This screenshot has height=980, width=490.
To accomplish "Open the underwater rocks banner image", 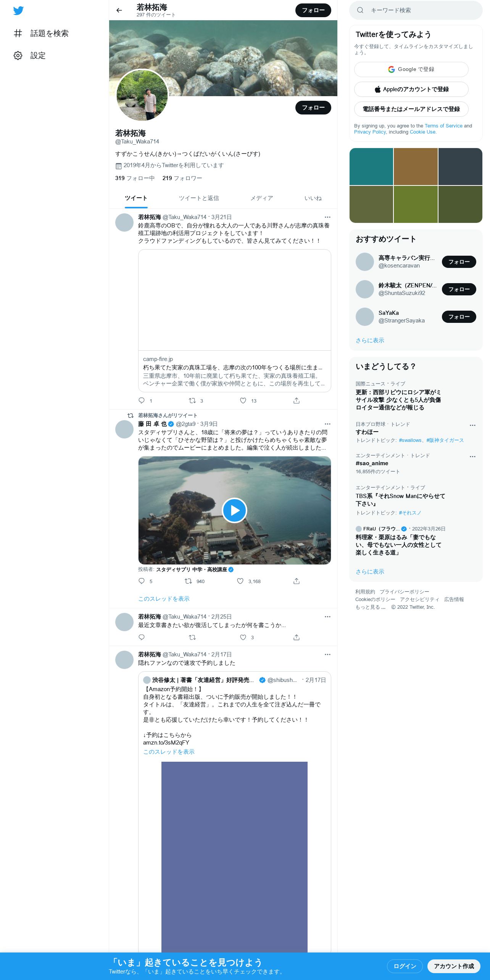I will tap(223, 58).
